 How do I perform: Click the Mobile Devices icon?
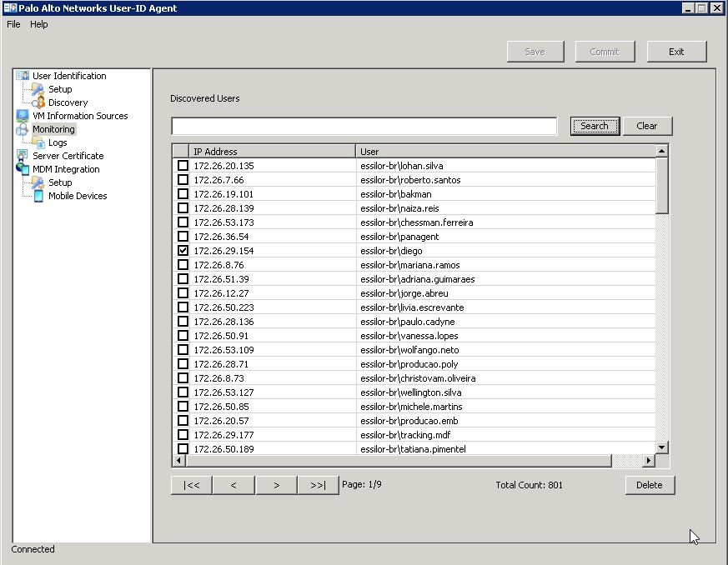point(38,196)
